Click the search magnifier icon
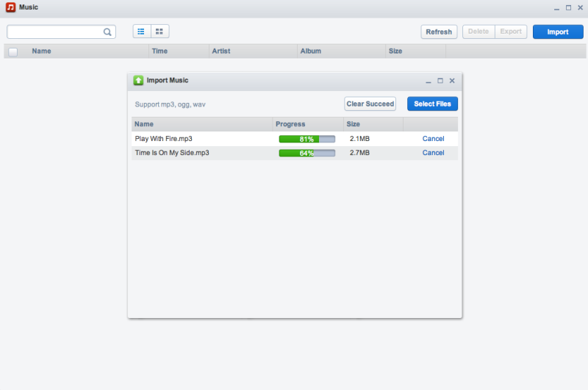Viewport: 588px width, 390px height. (107, 32)
